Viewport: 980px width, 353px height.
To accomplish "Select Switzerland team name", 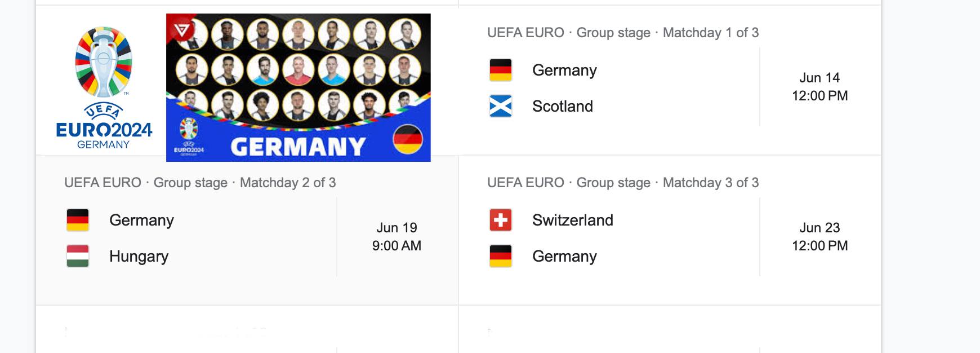I will [573, 220].
